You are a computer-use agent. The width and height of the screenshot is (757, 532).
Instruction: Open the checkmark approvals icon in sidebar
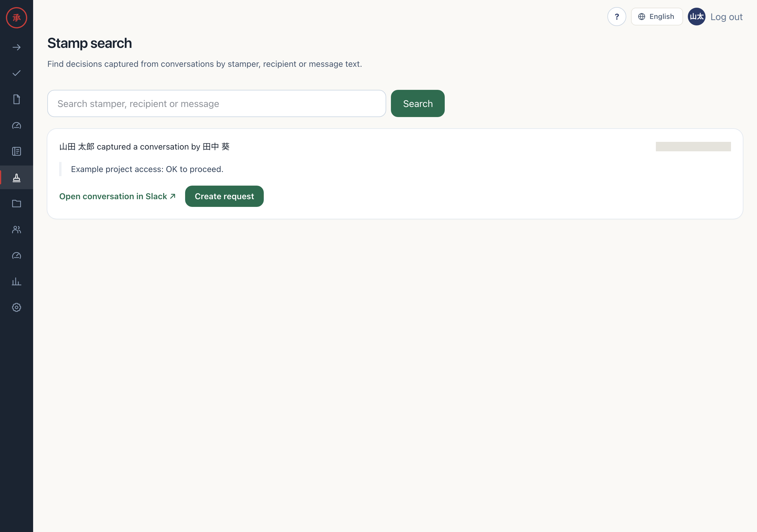[x=17, y=73]
